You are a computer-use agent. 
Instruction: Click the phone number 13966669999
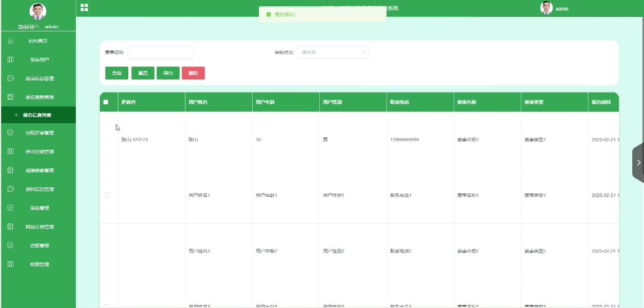[x=404, y=140]
